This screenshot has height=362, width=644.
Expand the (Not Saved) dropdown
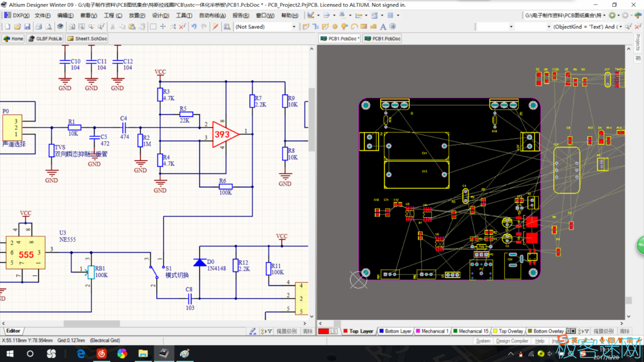click(294, 27)
